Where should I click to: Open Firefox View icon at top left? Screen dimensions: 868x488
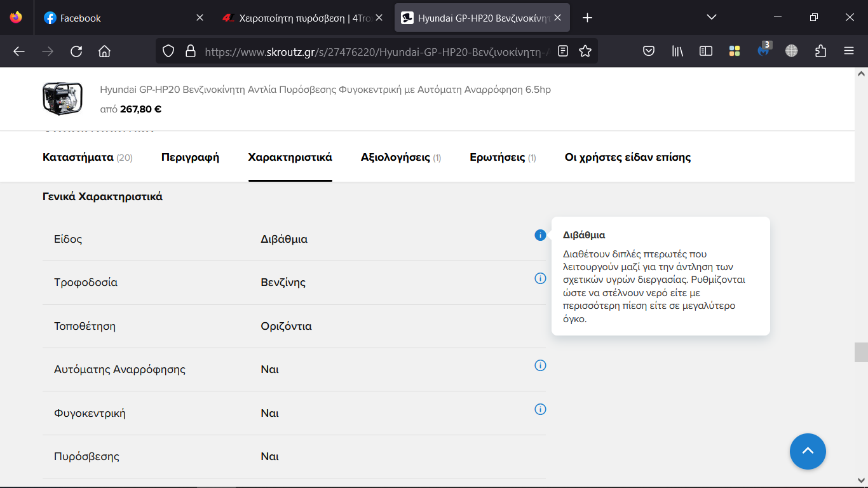point(16,18)
